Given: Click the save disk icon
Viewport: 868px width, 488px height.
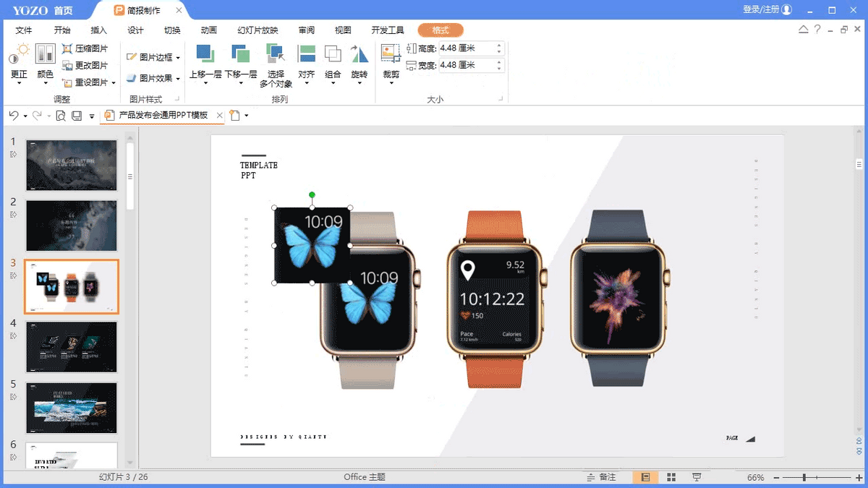Looking at the screenshot, I should [77, 116].
